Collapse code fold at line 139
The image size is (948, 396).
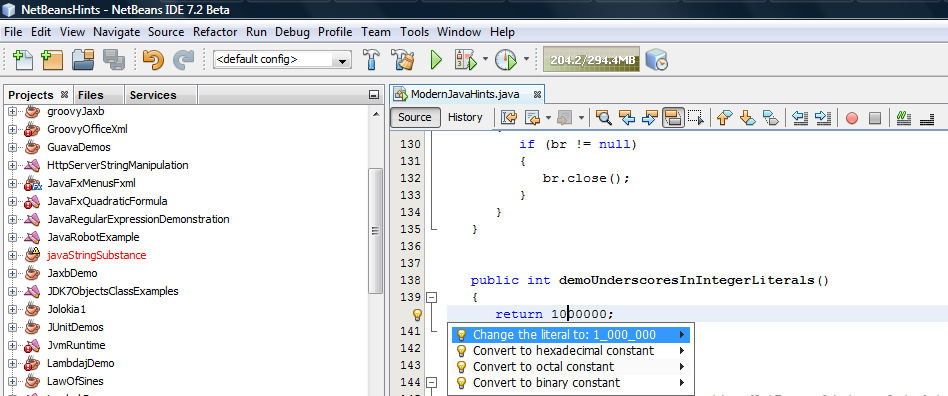[x=432, y=297]
